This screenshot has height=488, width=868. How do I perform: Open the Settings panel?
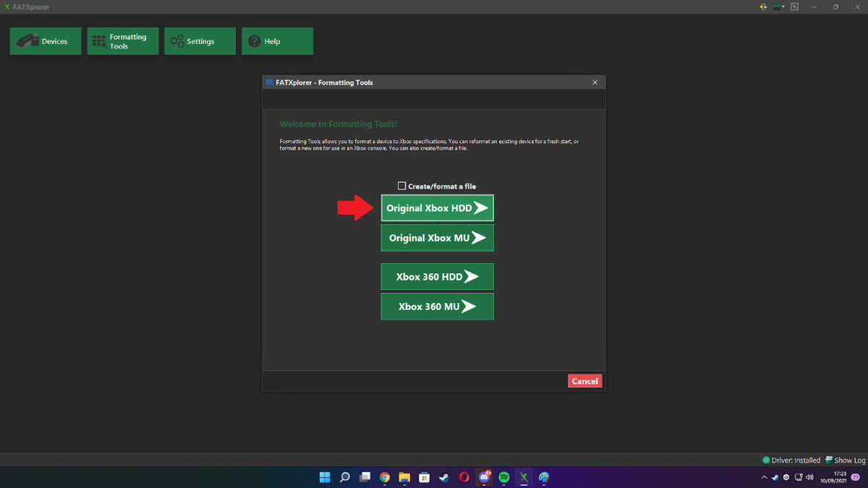(x=200, y=41)
